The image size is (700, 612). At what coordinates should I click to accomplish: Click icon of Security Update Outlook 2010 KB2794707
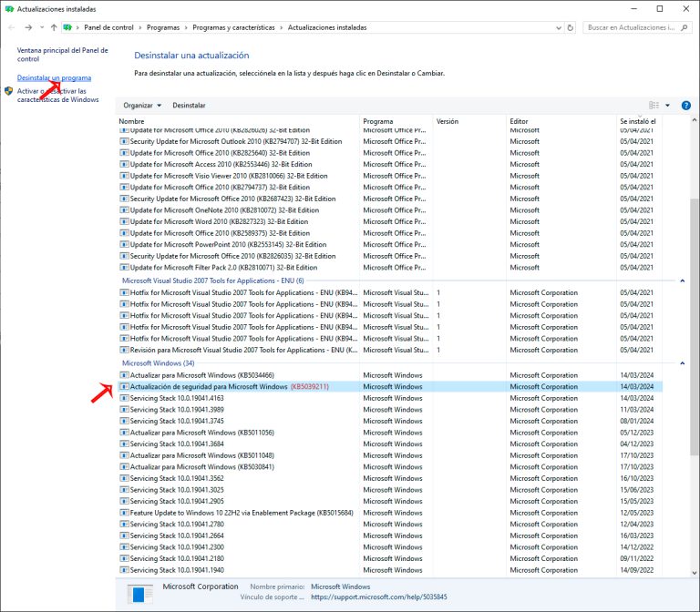[x=124, y=141]
